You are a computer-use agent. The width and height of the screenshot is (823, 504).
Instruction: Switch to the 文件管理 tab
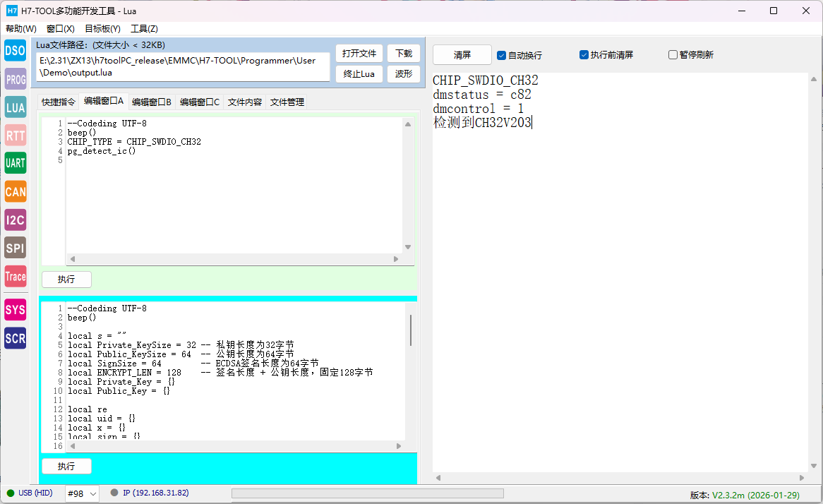point(287,102)
